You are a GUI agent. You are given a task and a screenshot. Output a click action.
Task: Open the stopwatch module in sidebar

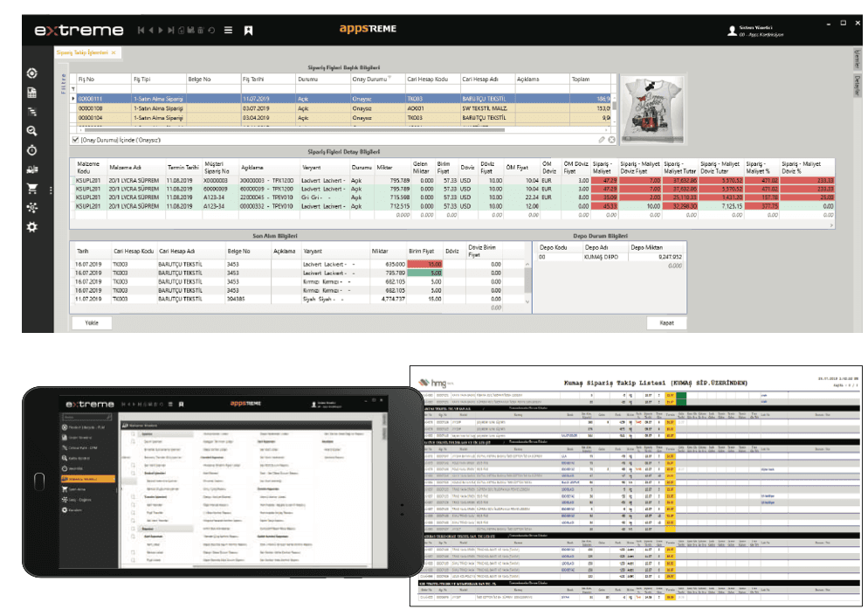(32, 150)
